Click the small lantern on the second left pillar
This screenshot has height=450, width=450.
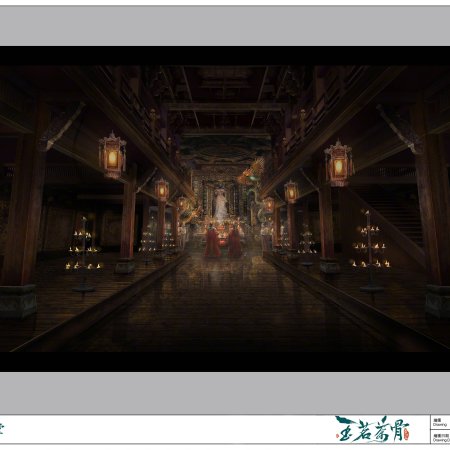[x=162, y=189]
